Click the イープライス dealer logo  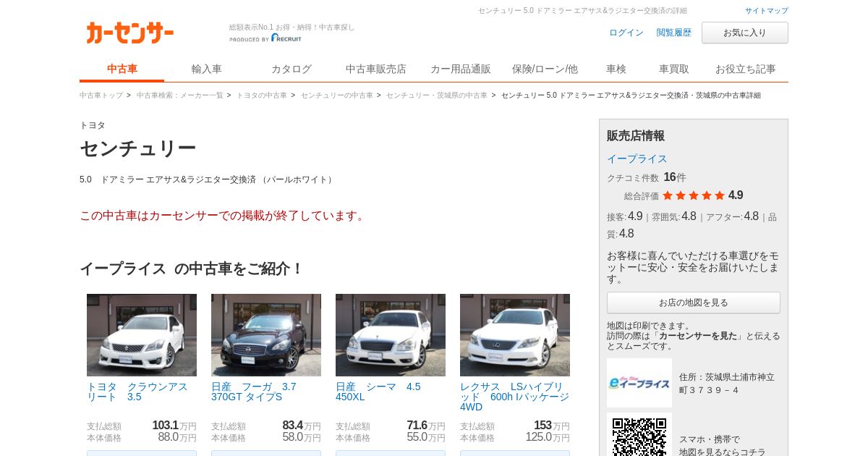pos(639,383)
